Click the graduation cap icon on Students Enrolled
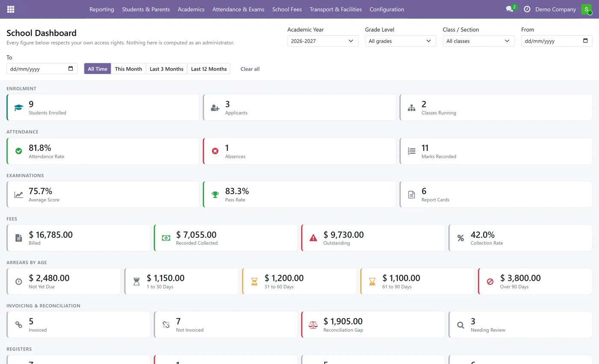The image size is (599, 364). [18, 108]
